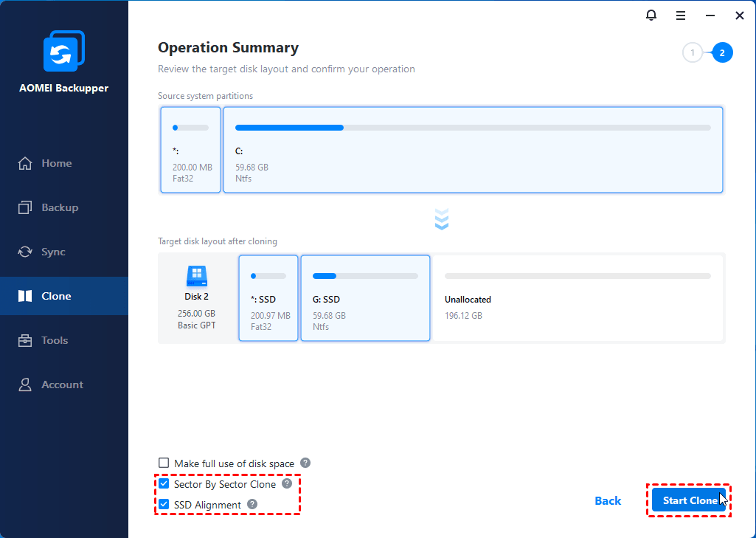Viewport: 756px width, 538px height.
Task: Click help icon next to SSD Alignment
Action: point(252,504)
